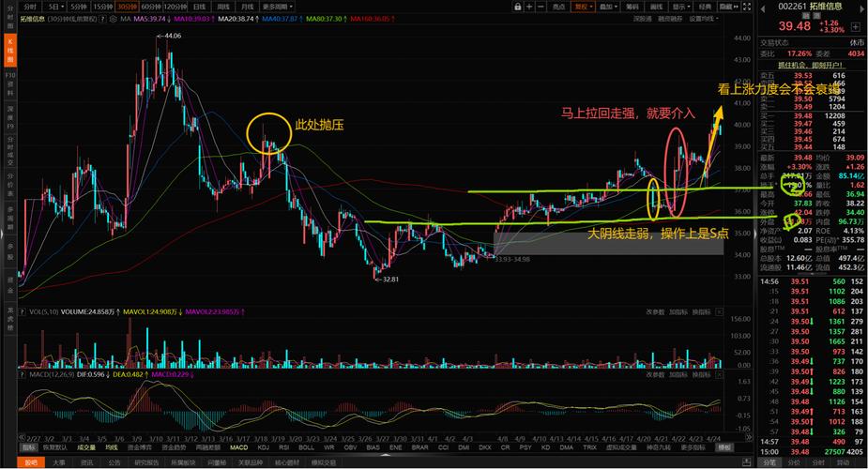Image resolution: width=868 pixels, height=469 pixels.
Task: Go to the next stock with the right arrow
Action: coord(863,8)
